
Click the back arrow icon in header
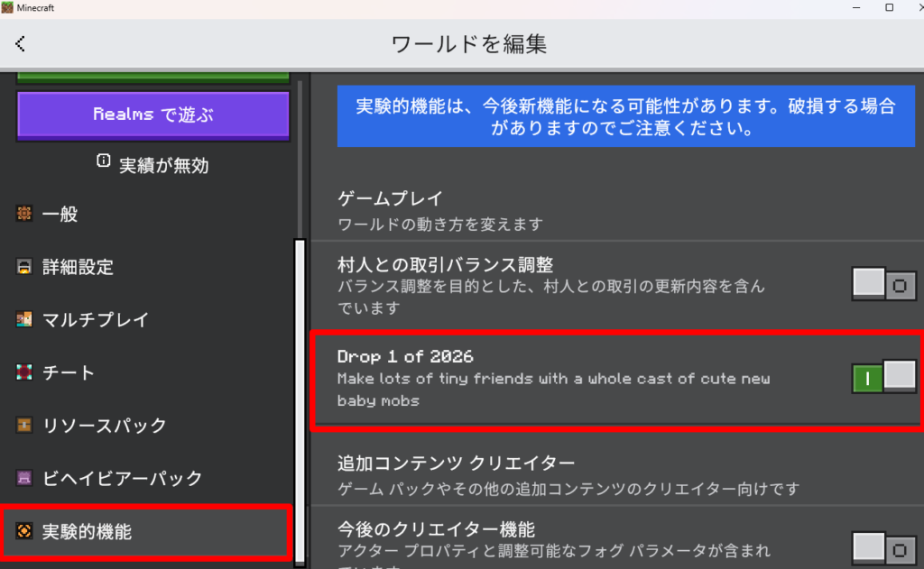tap(20, 43)
